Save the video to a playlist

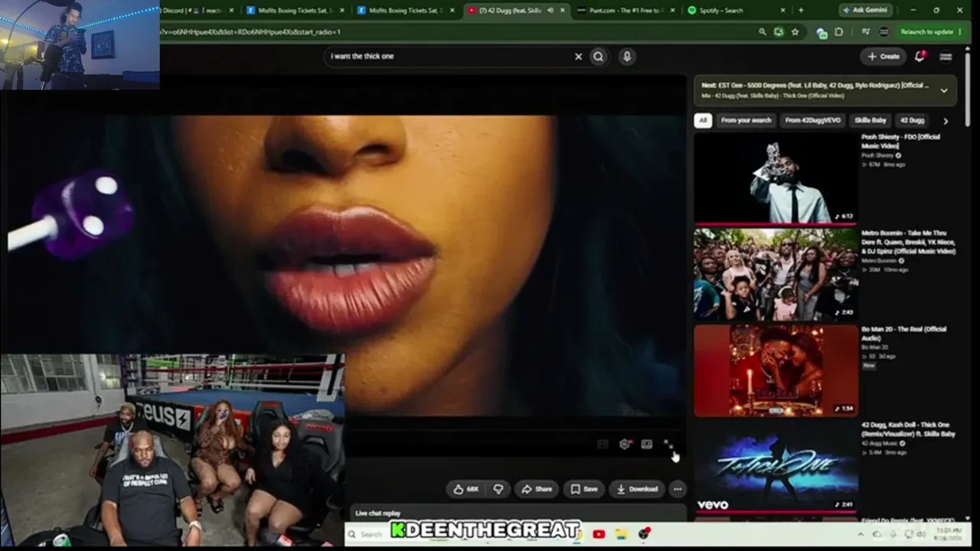click(584, 489)
